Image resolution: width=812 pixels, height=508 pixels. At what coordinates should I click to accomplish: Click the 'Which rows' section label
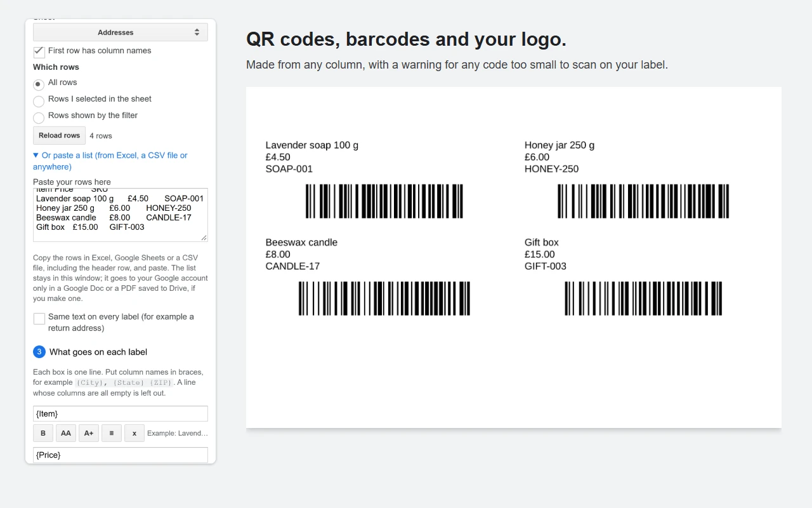(x=56, y=67)
